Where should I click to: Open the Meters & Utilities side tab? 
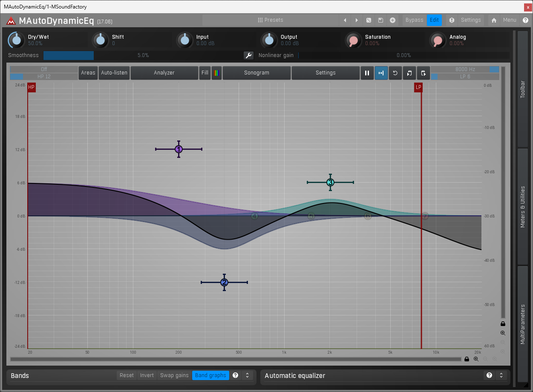[523, 206]
